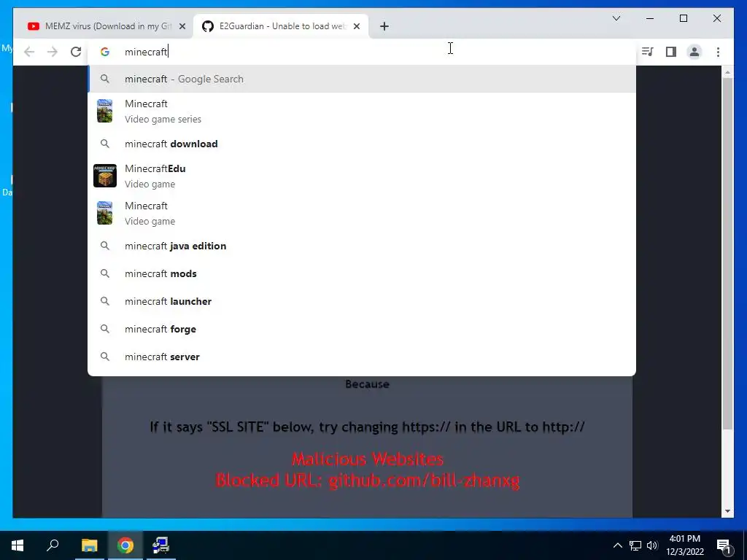Image resolution: width=747 pixels, height=560 pixels.
Task: Click the Minecraft series thumbnail image
Action: (105, 111)
